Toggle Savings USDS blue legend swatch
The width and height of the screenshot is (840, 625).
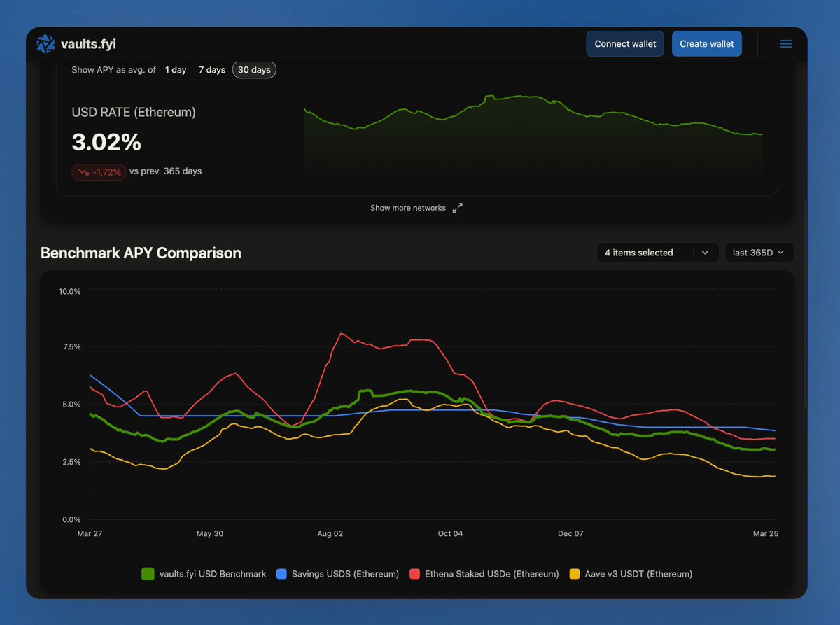tap(282, 574)
